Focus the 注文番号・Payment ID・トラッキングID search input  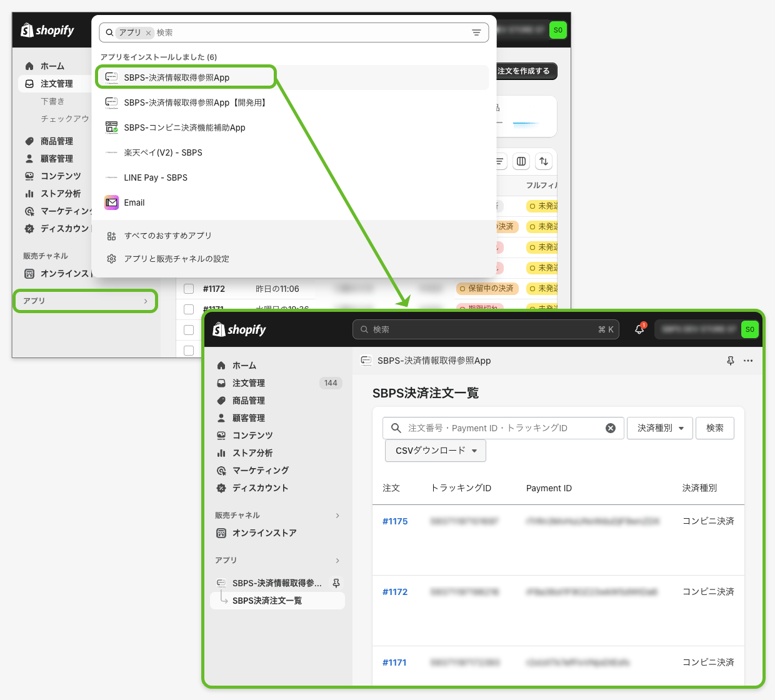[x=503, y=428]
